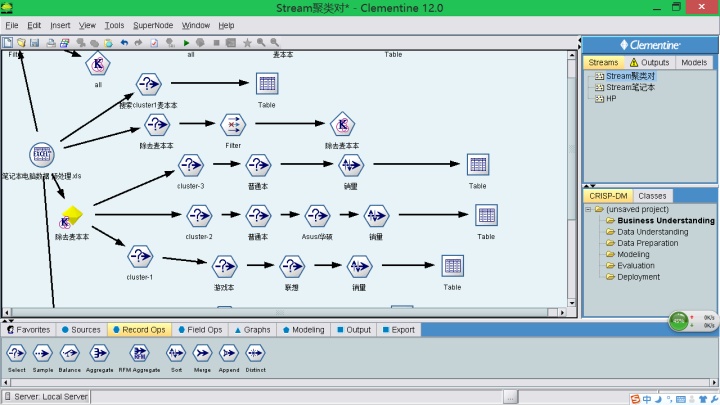Select the 游戏本 select node
The image size is (720, 405).
point(224,266)
